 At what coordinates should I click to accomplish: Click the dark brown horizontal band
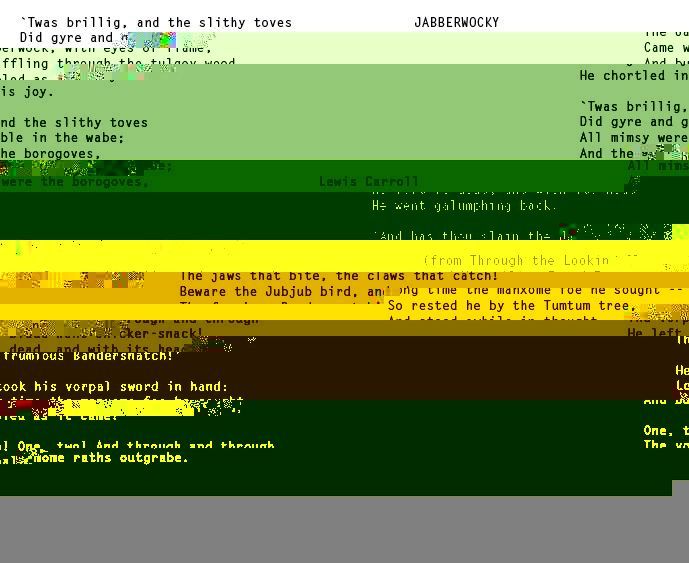[x=400, y=368]
